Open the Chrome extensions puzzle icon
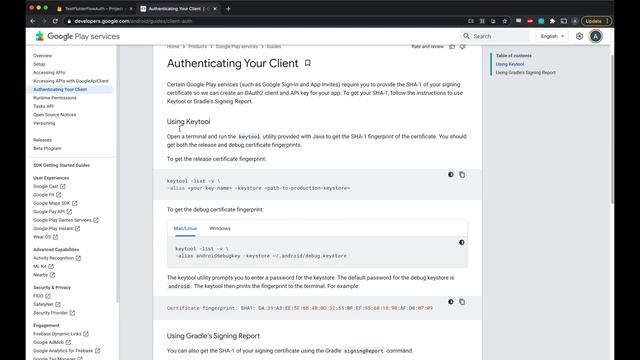 (x=552, y=21)
